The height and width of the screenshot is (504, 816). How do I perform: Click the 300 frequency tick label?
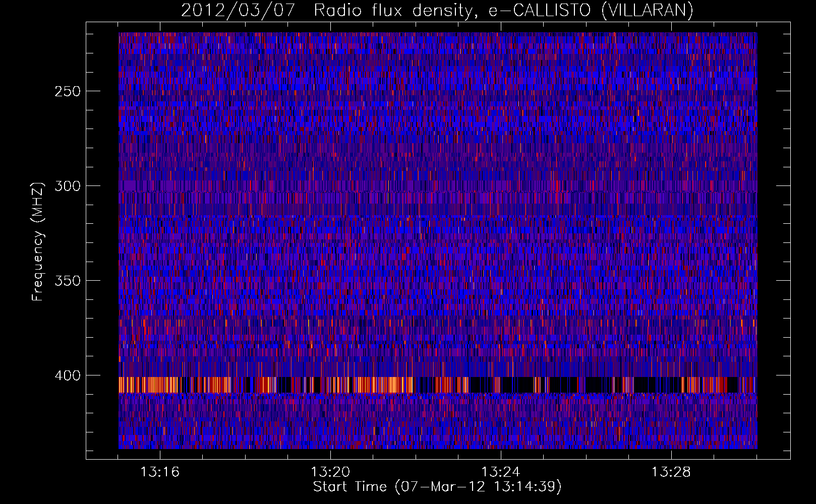pyautogui.click(x=68, y=186)
